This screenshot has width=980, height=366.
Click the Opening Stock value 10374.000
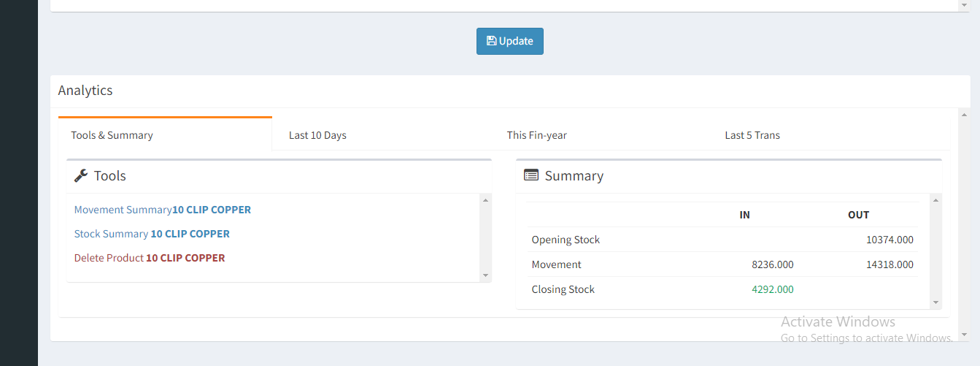point(890,240)
